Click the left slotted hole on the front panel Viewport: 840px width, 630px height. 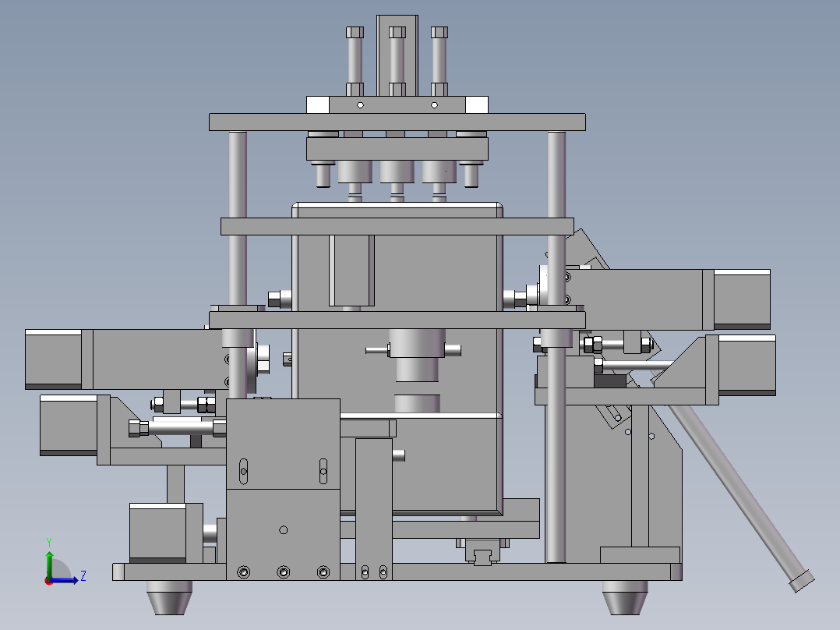pos(243,471)
